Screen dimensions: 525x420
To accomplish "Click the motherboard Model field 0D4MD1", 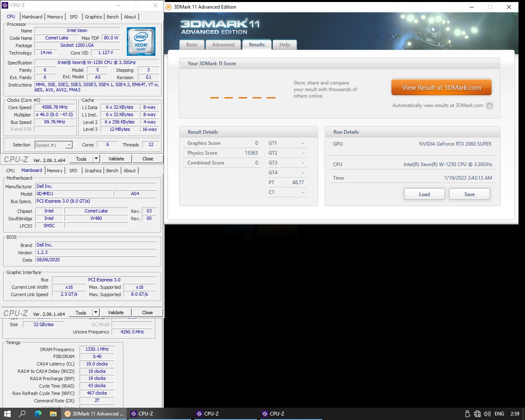I will tap(74, 194).
